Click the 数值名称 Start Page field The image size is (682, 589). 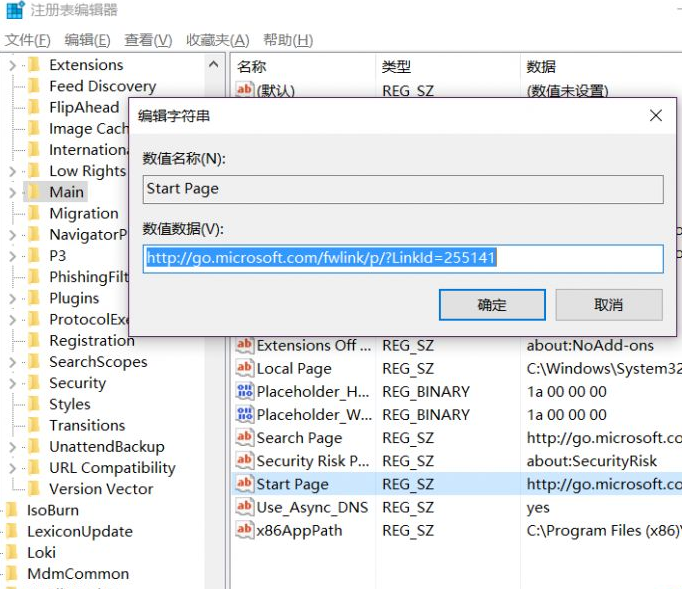point(403,189)
